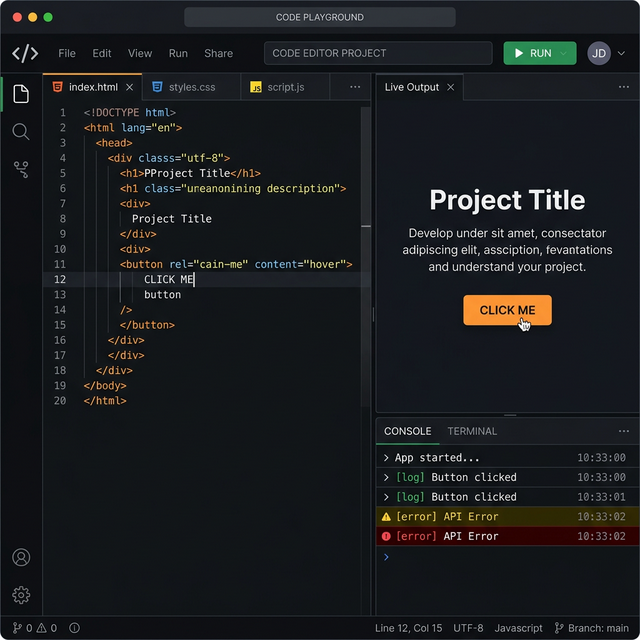The width and height of the screenshot is (640, 640).
Task: Open editor tabs more options ellipsis
Action: tap(355, 88)
